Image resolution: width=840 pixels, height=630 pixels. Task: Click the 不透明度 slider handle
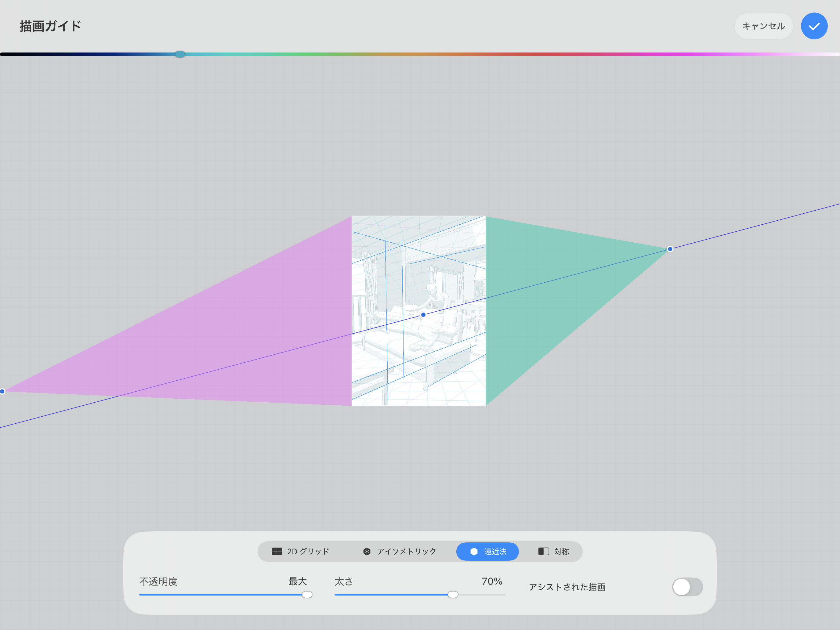(x=307, y=594)
